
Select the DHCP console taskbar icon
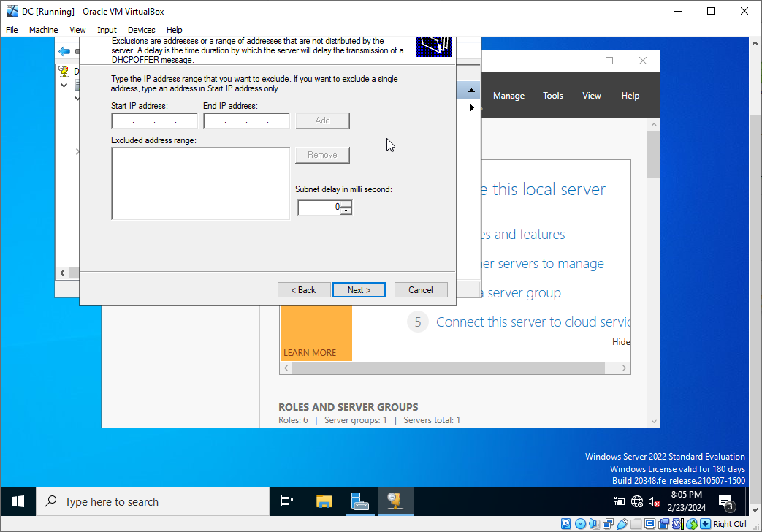coord(396,501)
